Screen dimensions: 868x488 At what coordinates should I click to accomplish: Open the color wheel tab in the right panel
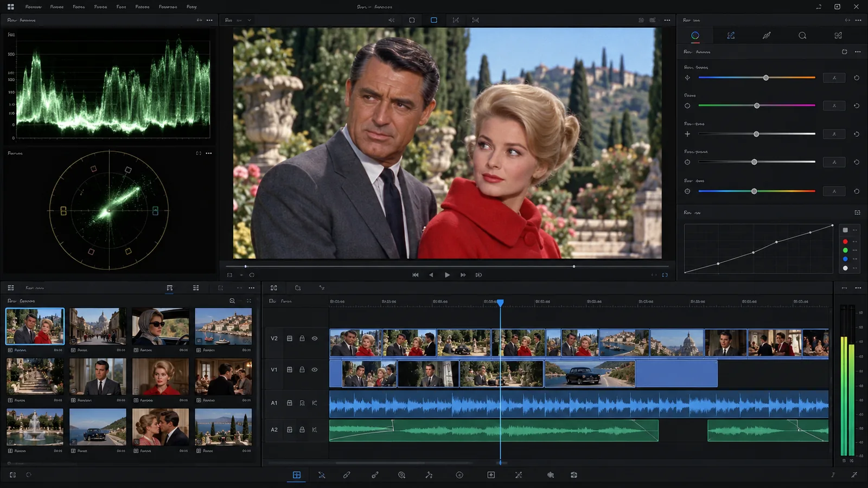coord(695,35)
